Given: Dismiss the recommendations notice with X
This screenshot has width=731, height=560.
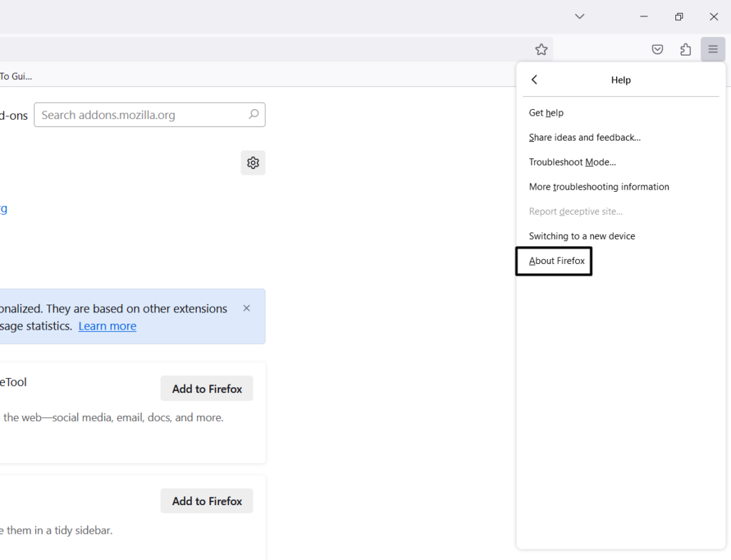Looking at the screenshot, I should click(x=246, y=308).
